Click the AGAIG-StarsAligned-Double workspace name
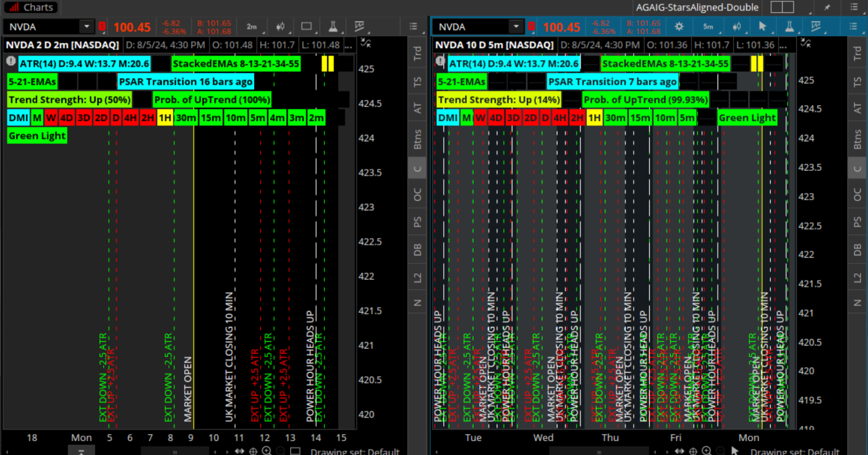 697,7
